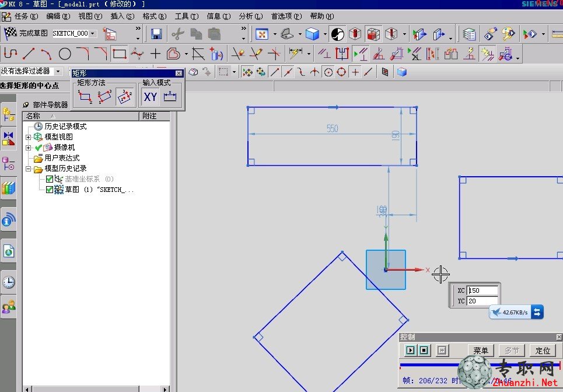This screenshot has height=392, width=563.
Task: Select the Offset Curve heart-shaped tool
Action: pyautogui.click(x=173, y=54)
